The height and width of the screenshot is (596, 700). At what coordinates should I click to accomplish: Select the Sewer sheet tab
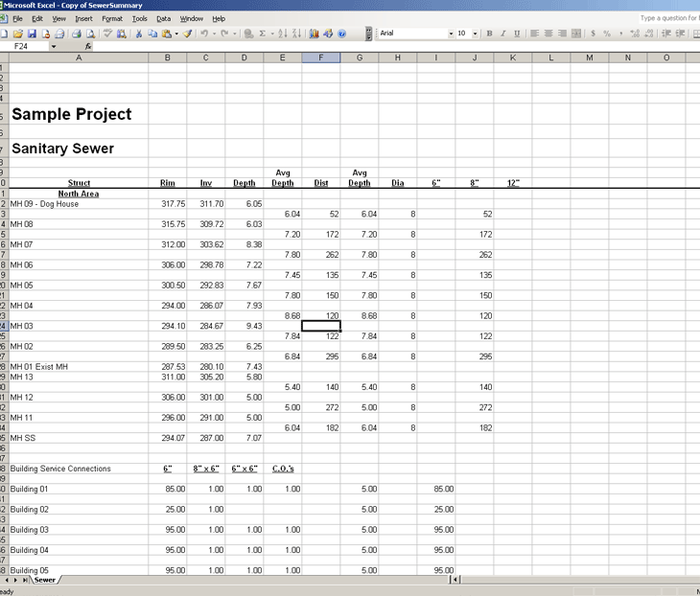pyautogui.click(x=45, y=580)
